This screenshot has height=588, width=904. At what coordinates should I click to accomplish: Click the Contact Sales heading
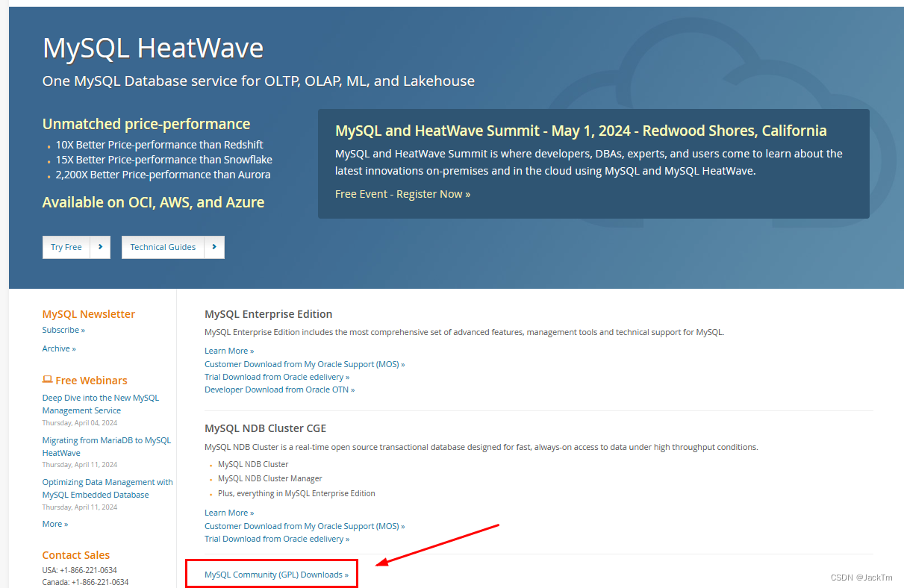76,555
